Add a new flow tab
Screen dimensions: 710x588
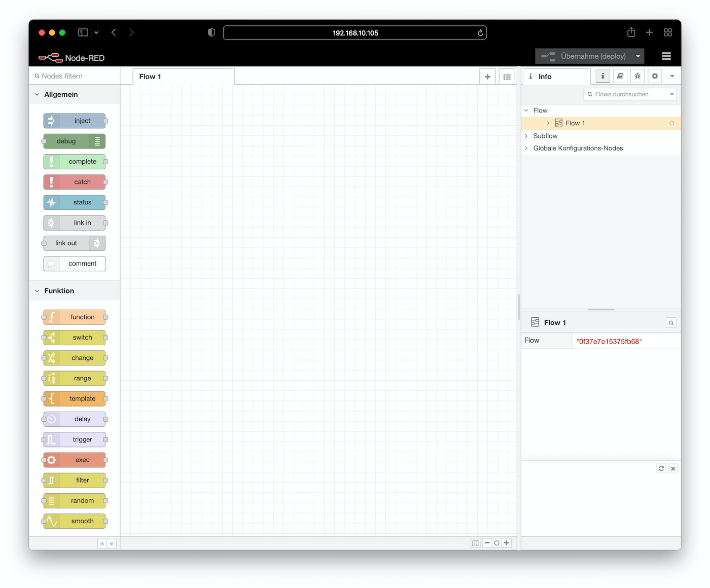click(487, 77)
